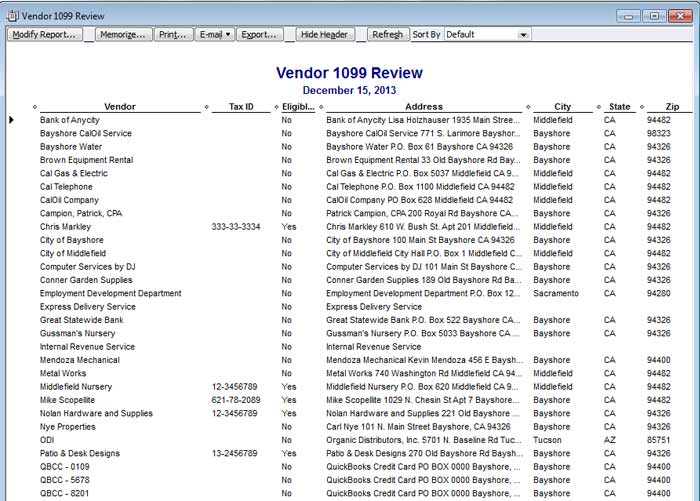
Task: Click the Print... button
Action: [173, 34]
